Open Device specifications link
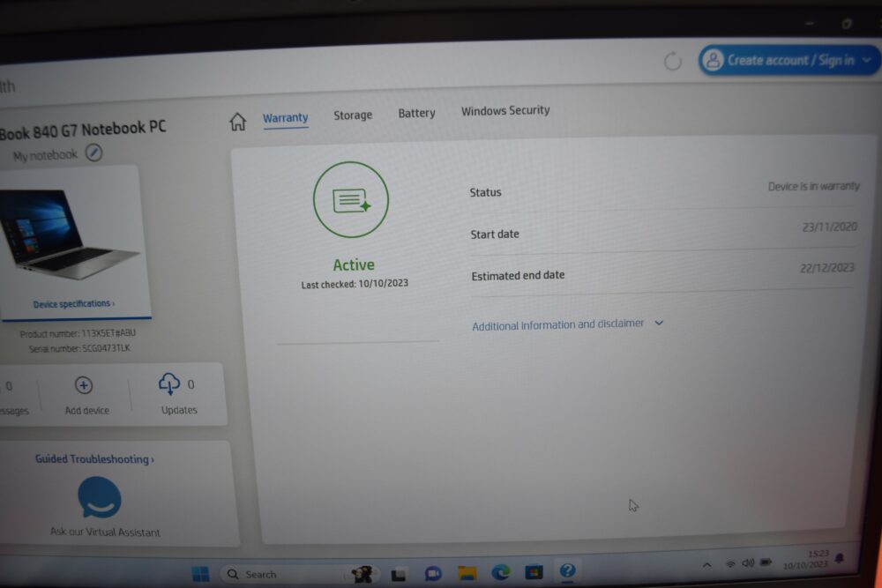 74,304
